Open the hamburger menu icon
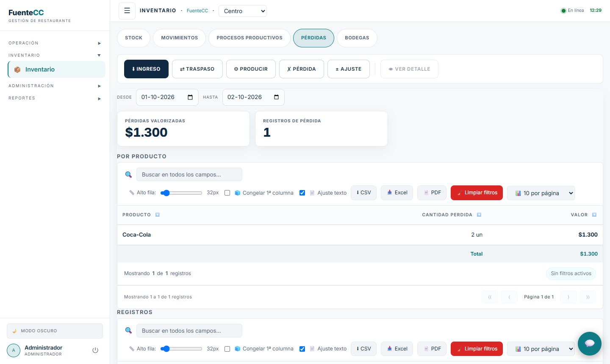 pos(127,11)
